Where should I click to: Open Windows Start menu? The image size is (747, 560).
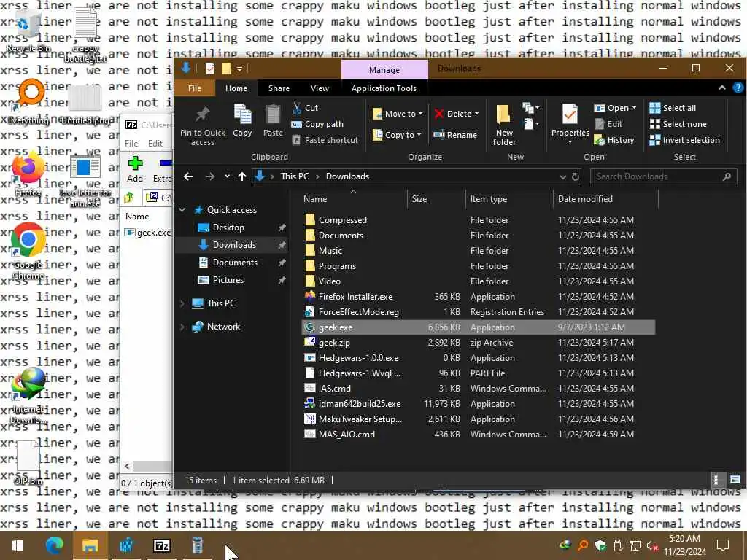coord(18,545)
